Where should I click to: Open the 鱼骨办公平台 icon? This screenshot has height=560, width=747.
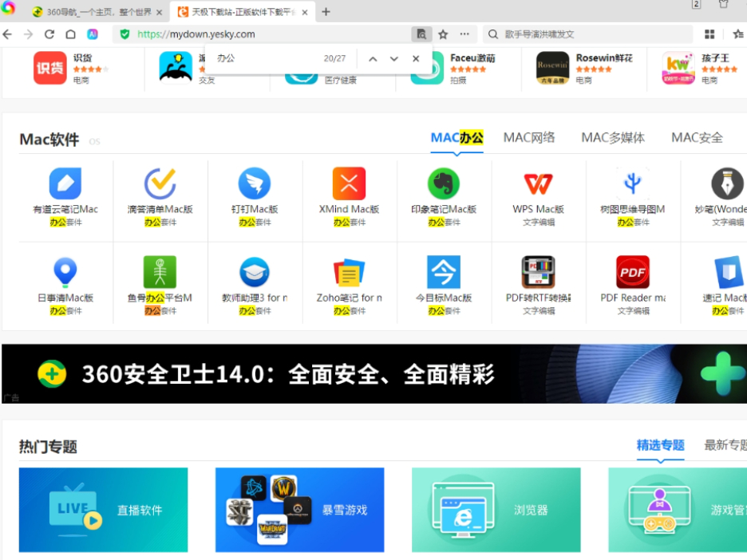160,272
